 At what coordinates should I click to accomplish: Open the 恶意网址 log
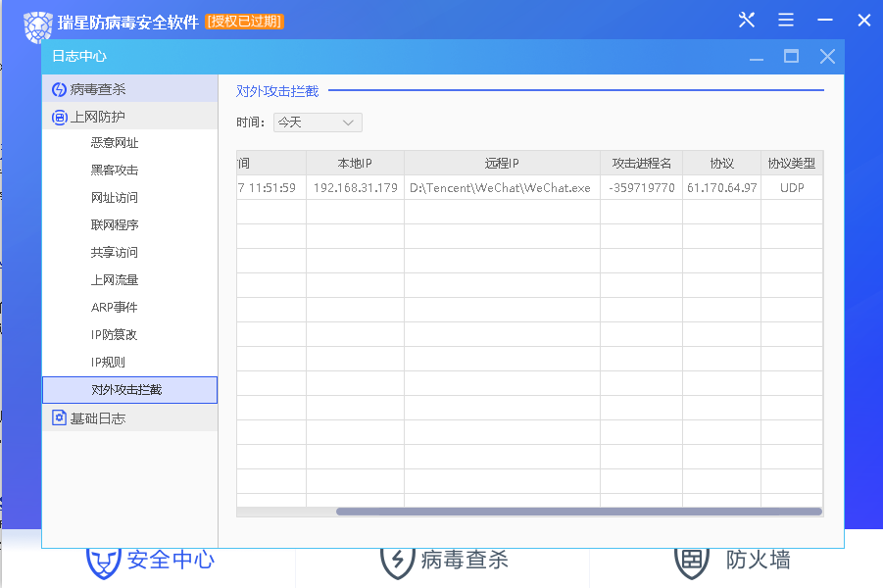(115, 143)
